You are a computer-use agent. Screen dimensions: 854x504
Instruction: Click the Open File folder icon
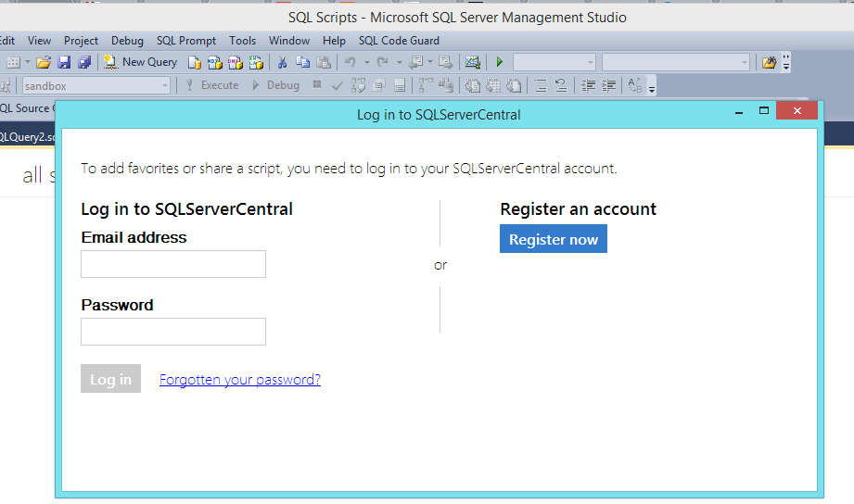click(44, 62)
